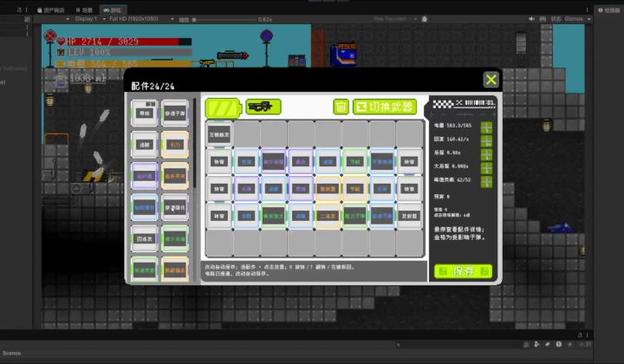Click the plus stepper next to 大后摇

pyautogui.click(x=486, y=168)
